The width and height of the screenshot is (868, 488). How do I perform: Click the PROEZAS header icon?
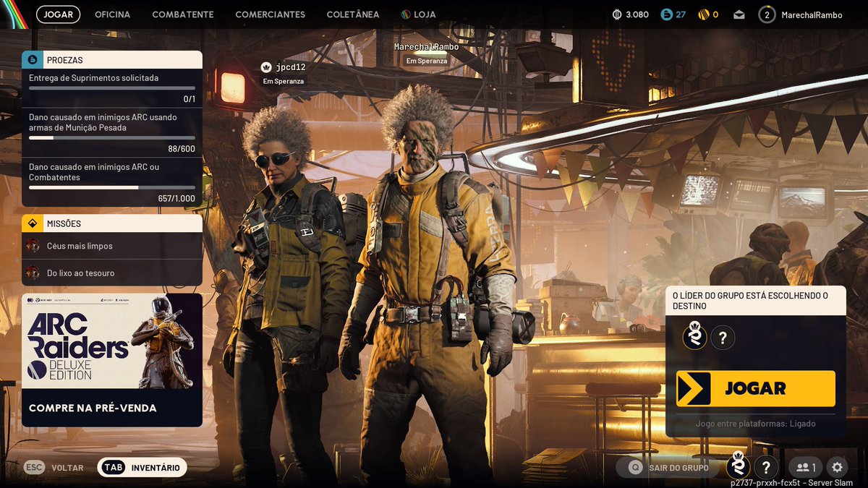click(31, 60)
